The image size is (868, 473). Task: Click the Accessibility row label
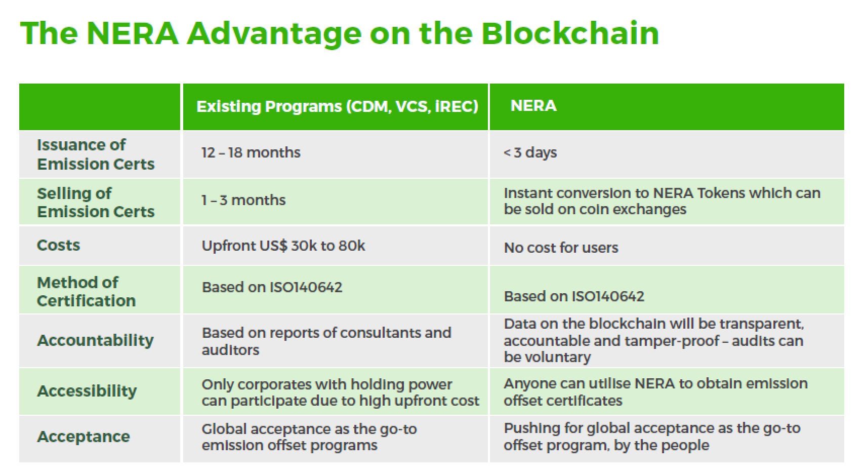pyautogui.click(x=87, y=391)
